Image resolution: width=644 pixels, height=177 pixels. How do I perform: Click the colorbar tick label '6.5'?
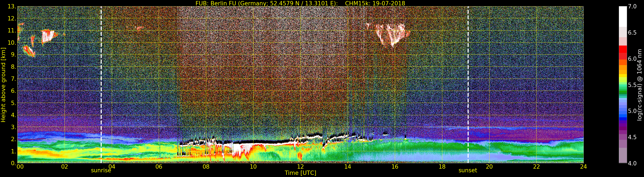pos(632,33)
